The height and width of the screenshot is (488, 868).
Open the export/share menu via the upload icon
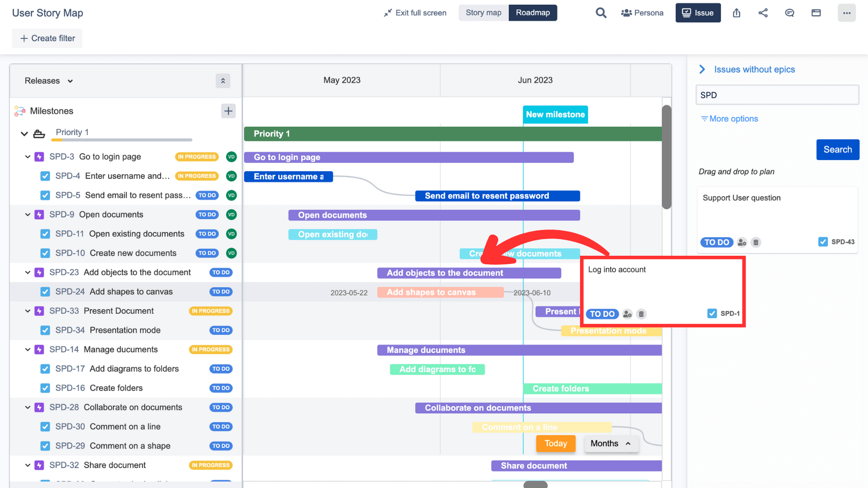pyautogui.click(x=736, y=13)
